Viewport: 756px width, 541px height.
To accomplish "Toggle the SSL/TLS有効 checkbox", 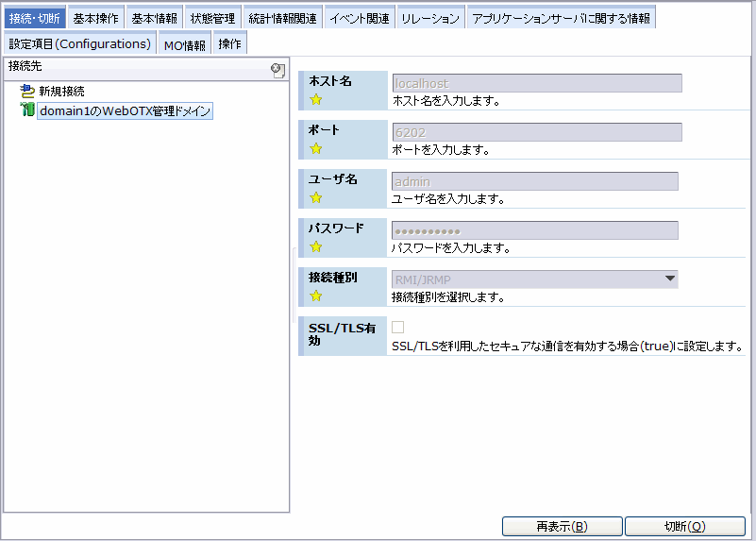I will click(x=398, y=328).
